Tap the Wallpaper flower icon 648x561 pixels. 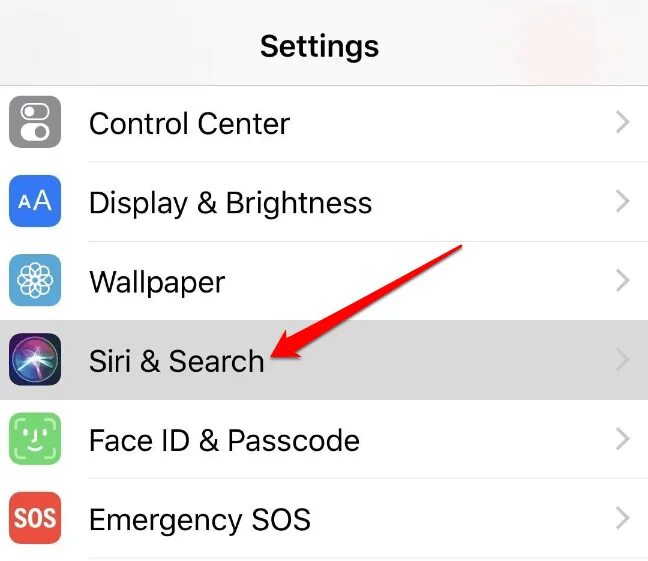[x=35, y=280]
